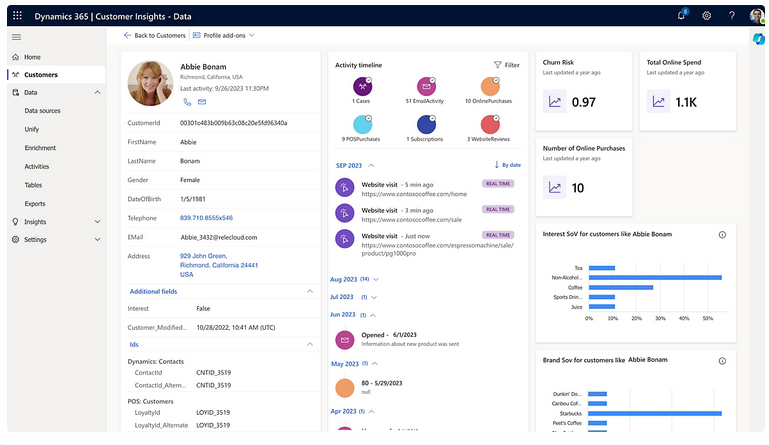Open Enrichment in the left navigation
The height and width of the screenshot is (445, 769).
[x=41, y=148]
